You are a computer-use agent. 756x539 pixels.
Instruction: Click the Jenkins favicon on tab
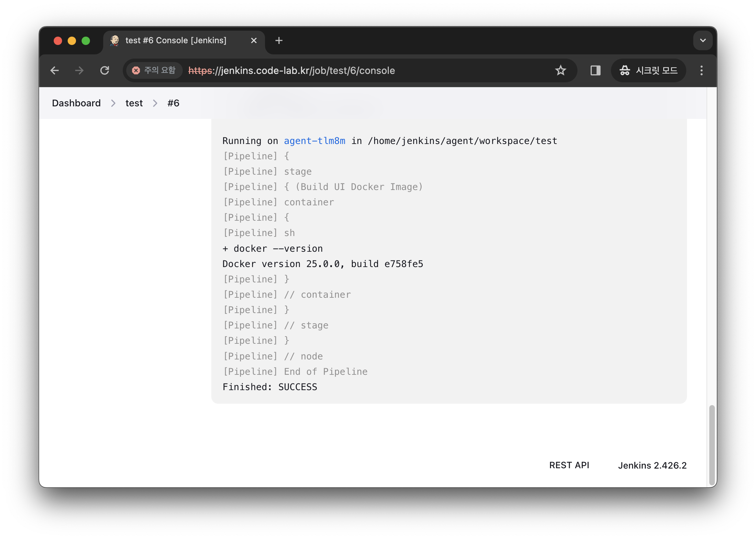click(x=115, y=40)
